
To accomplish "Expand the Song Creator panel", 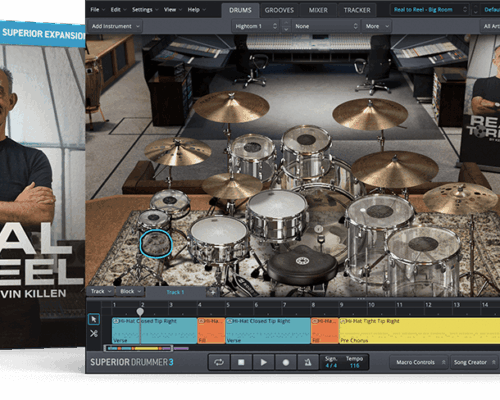I will (x=475, y=362).
